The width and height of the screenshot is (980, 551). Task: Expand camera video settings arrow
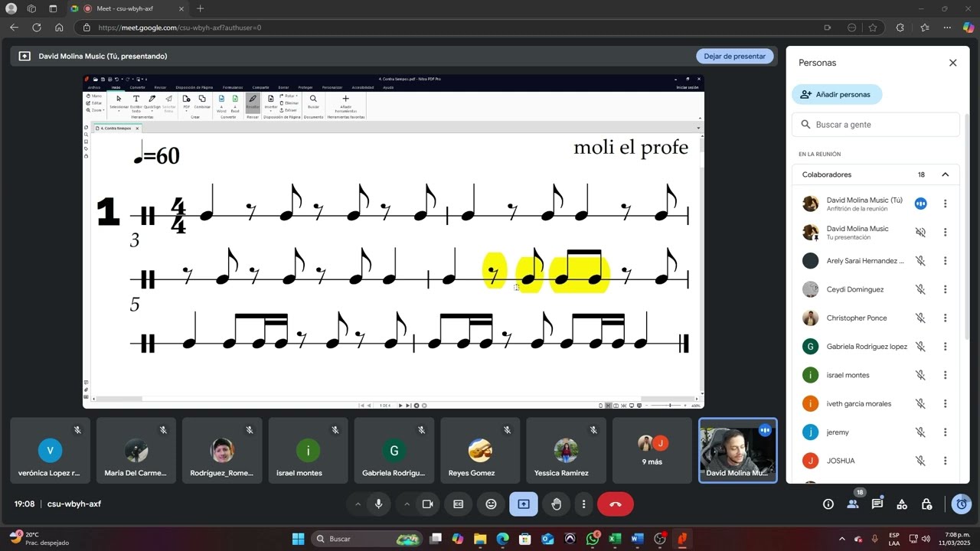(407, 504)
